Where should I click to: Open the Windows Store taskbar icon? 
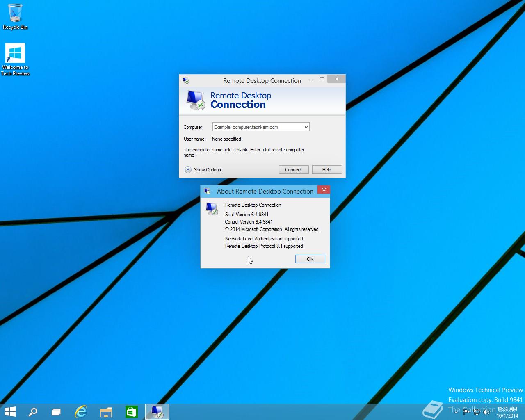(131, 412)
